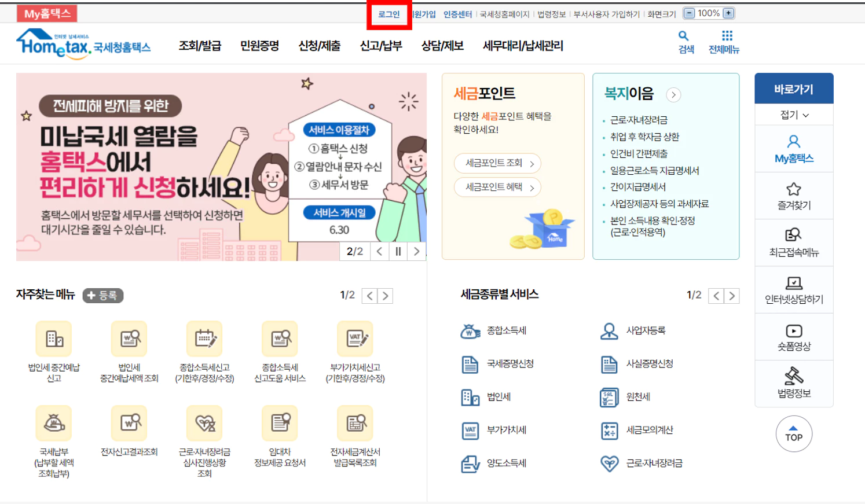Go to previous 세금종류별 서비스 page
Screen dimensions: 865x504
coord(717,296)
